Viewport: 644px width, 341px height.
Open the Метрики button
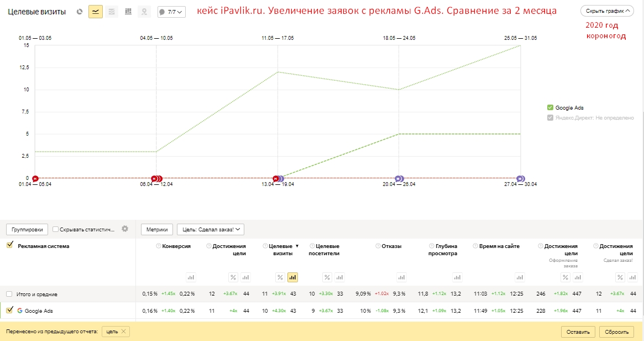point(157,230)
